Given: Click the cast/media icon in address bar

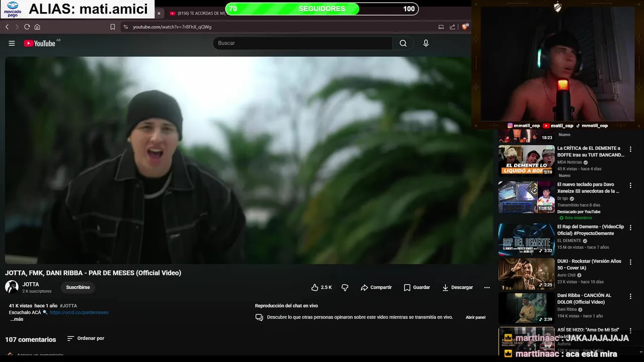Looking at the screenshot, I should coord(441,27).
